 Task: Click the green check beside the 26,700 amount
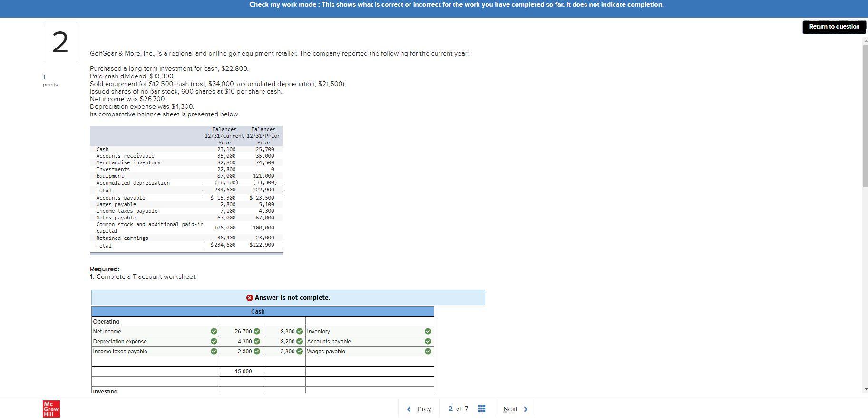coord(257,332)
